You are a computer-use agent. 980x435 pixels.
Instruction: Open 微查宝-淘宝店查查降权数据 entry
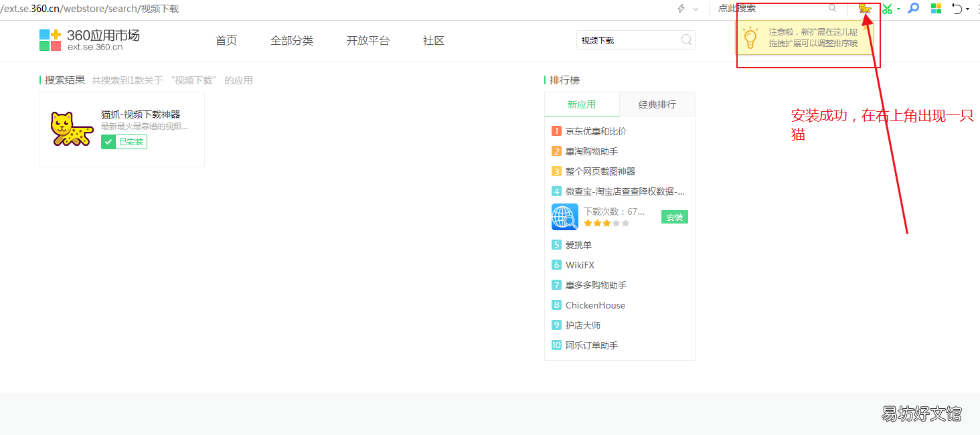coord(625,191)
